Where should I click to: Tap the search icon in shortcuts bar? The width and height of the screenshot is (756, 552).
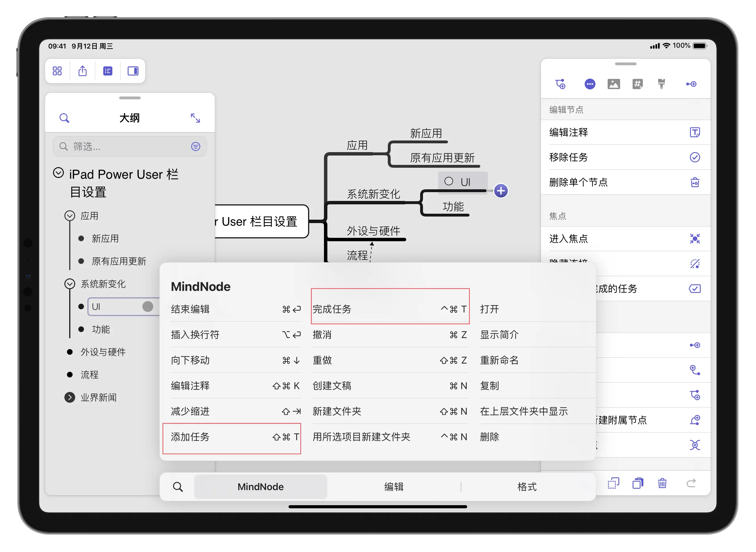click(178, 487)
